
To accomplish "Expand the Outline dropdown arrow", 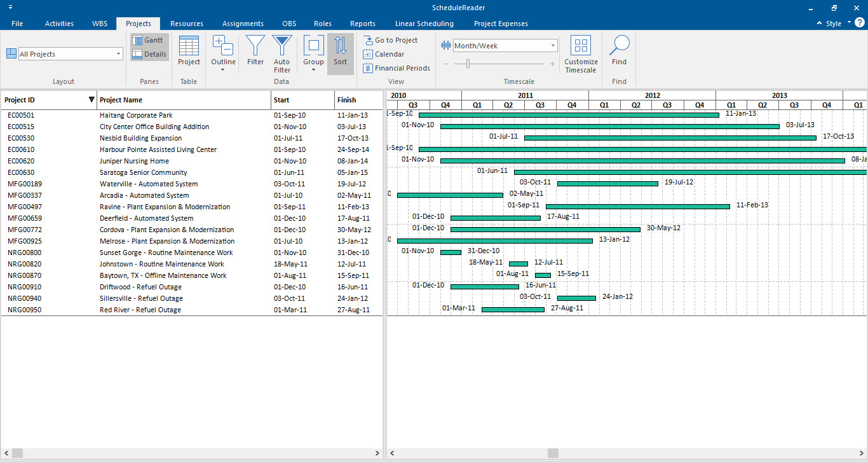I will coord(223,70).
